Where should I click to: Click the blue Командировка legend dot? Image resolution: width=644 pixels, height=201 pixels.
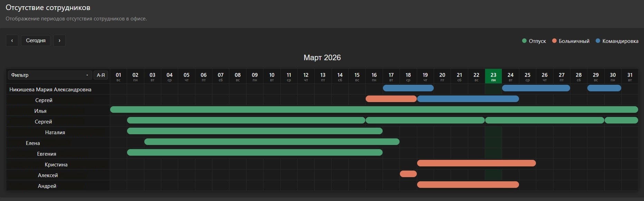click(x=598, y=41)
